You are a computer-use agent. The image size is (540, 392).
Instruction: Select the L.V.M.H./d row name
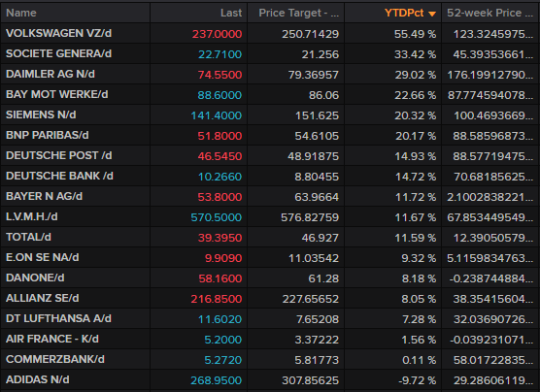(x=32, y=216)
